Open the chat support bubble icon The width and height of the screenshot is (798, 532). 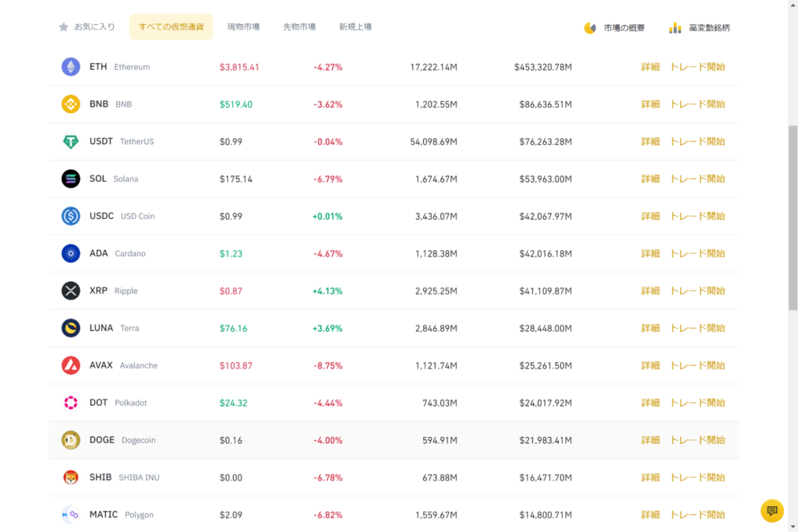coord(772,511)
